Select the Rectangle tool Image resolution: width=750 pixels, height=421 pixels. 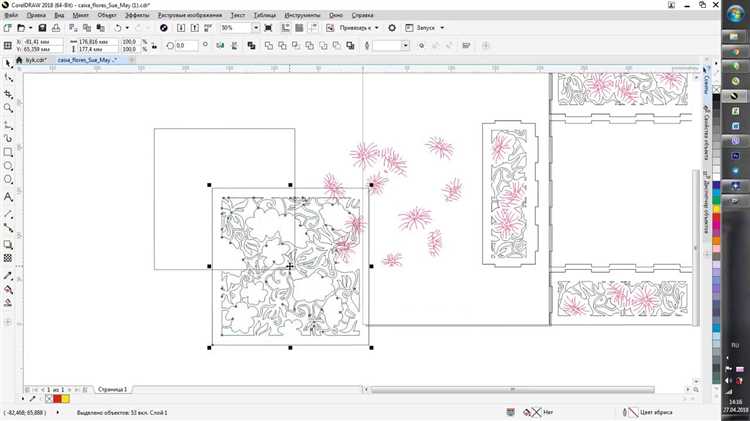point(8,152)
